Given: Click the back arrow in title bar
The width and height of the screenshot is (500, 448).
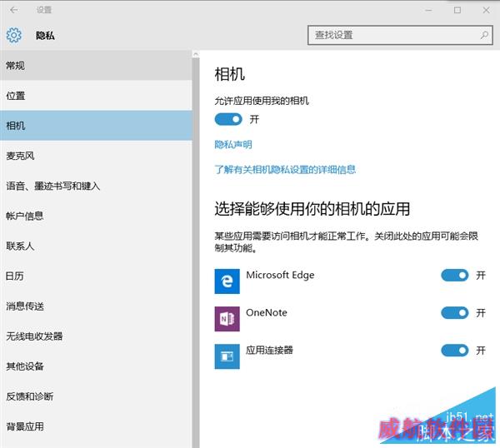Looking at the screenshot, I should [13, 10].
